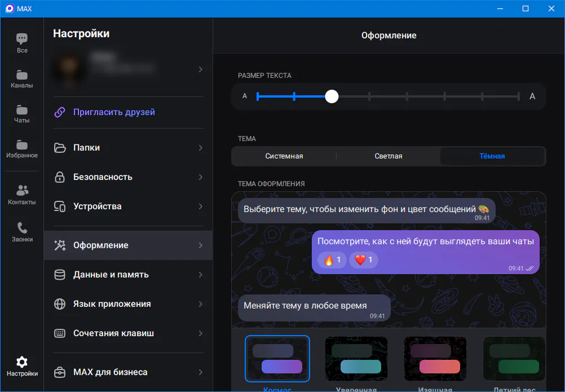This screenshot has width=565, height=392.
Task: Minimize the MAX window
Action: point(500,8)
